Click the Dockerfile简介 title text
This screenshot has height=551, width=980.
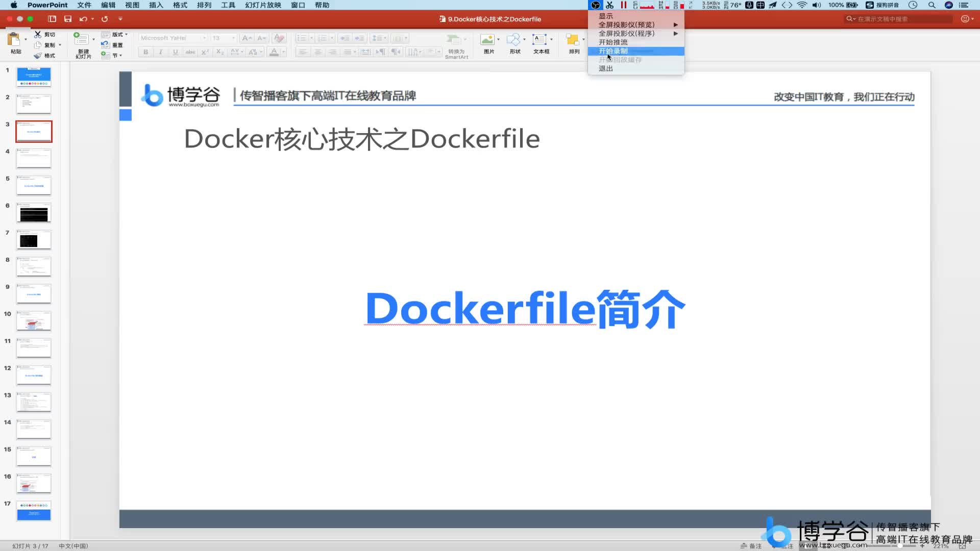pos(525,308)
